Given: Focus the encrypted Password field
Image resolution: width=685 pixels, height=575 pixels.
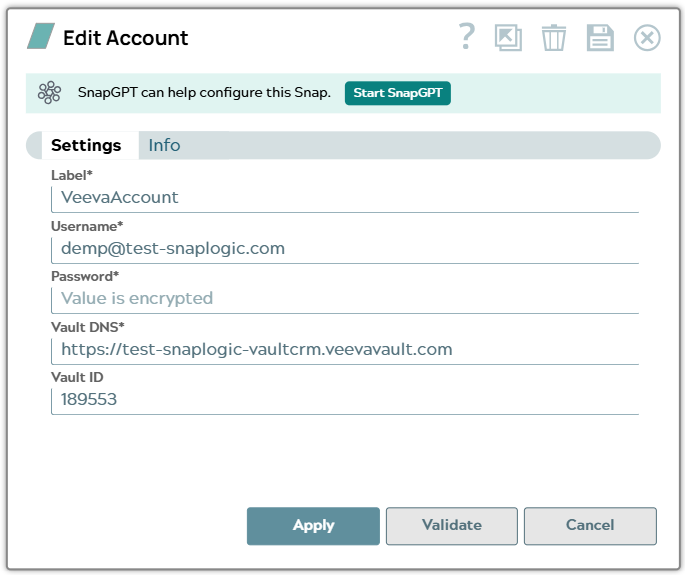Looking at the screenshot, I should (x=345, y=300).
